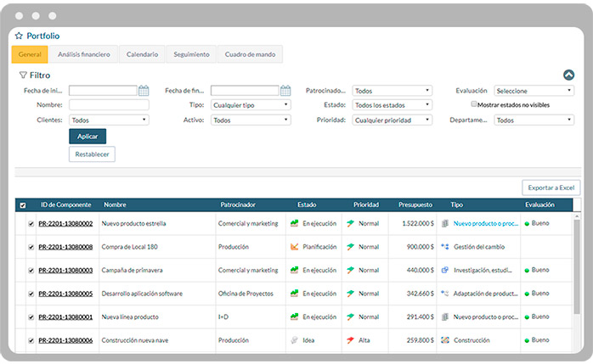Viewport: 593px width, 364px height.
Task: Click the Alta priority flag icon
Action: (350, 339)
